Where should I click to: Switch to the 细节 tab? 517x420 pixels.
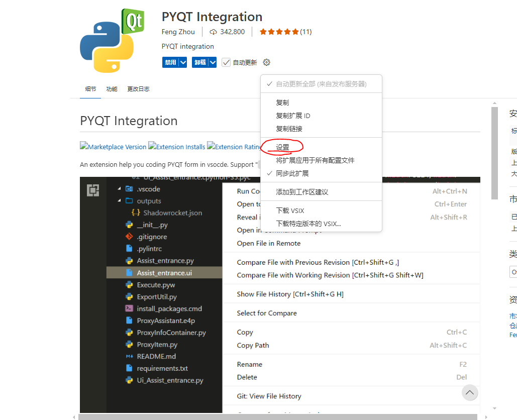90,89
